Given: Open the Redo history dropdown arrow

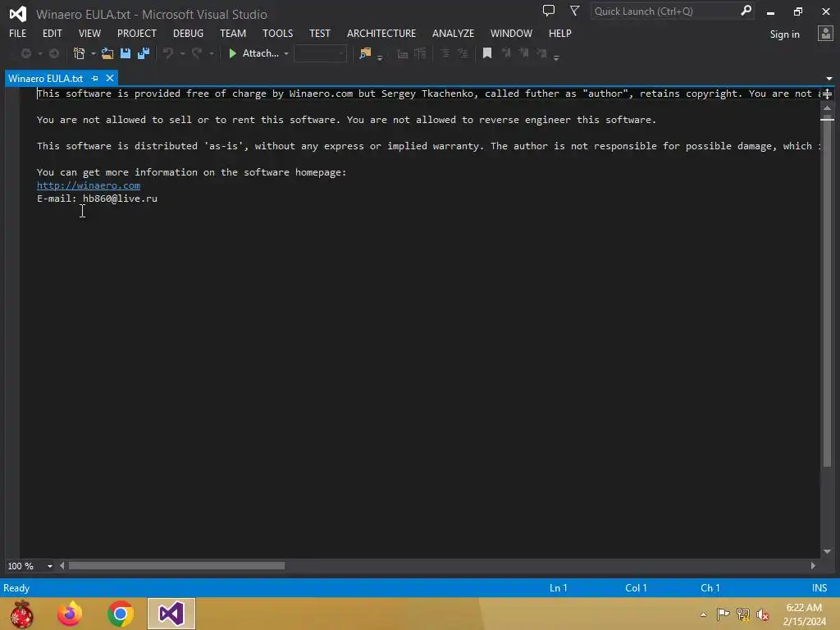Looking at the screenshot, I should [211, 53].
